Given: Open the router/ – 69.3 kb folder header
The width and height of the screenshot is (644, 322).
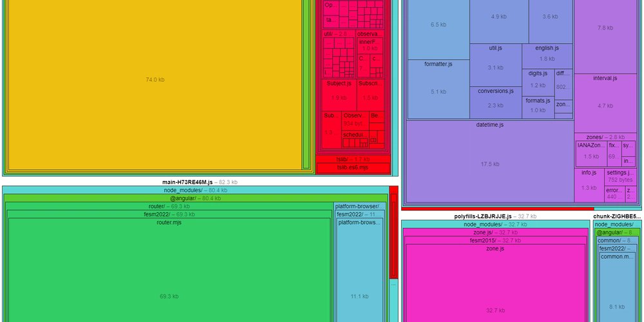Looking at the screenshot, I should point(169,206).
